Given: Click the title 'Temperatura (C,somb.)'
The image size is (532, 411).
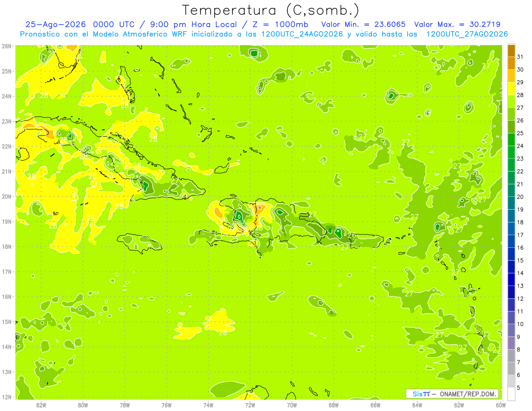Looking at the screenshot, I should coord(271,10).
